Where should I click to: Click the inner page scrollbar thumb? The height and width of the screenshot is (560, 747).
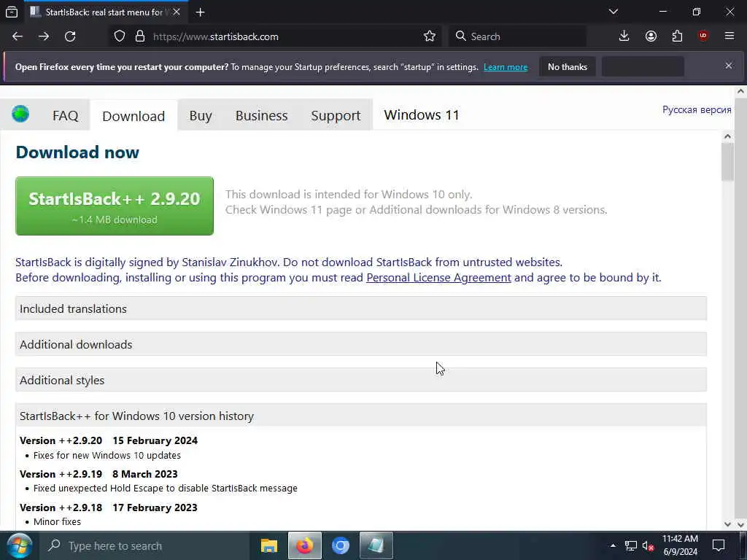point(727,162)
